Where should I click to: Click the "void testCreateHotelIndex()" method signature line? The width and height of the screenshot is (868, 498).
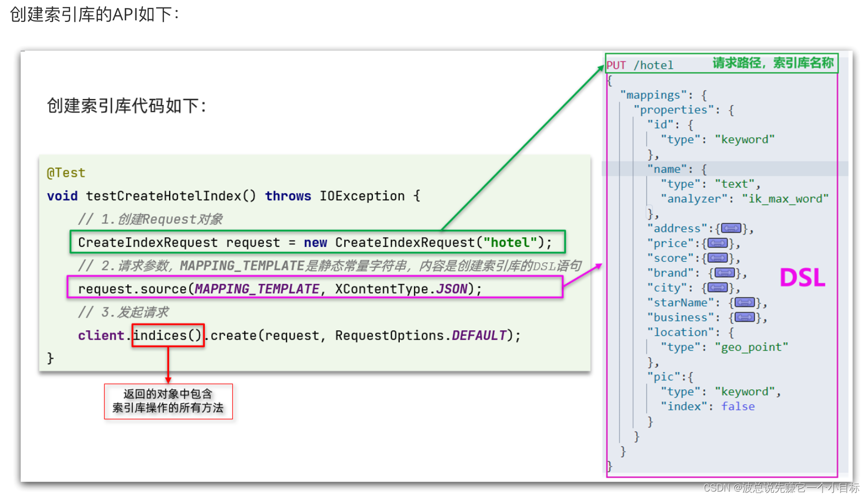[233, 196]
